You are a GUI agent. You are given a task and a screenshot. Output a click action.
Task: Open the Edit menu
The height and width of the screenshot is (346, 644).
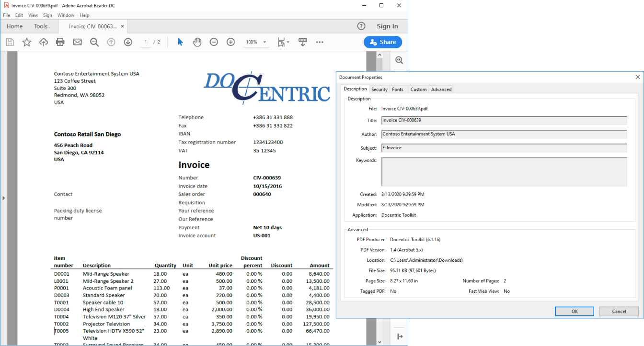pos(19,15)
